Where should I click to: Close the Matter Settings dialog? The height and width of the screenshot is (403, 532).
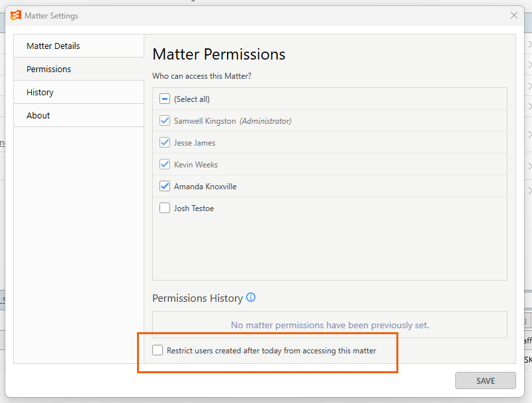pyautogui.click(x=514, y=15)
